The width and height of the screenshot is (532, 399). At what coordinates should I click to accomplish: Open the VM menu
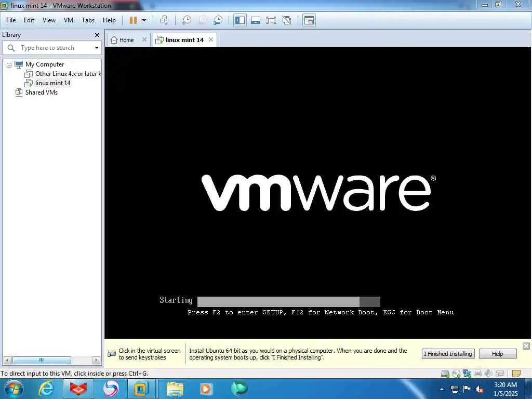(x=69, y=20)
